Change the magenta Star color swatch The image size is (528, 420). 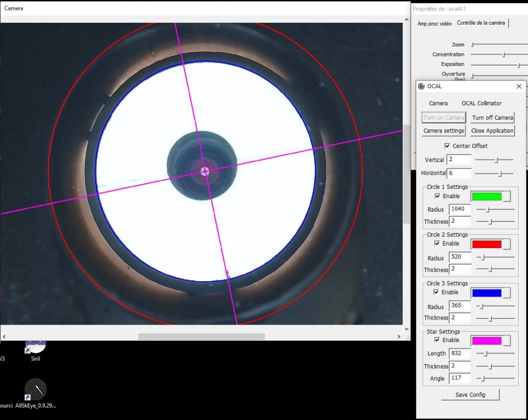[487, 341]
